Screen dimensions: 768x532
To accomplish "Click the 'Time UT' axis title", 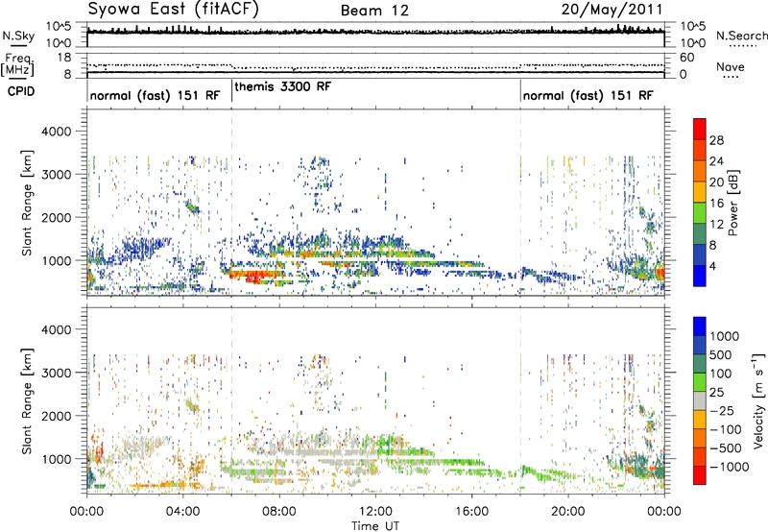I will pyautogui.click(x=375, y=526).
